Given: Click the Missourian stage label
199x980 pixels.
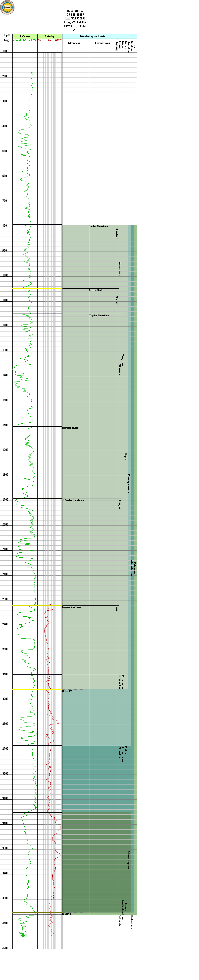Looking at the screenshot, I should [x=123, y=682].
